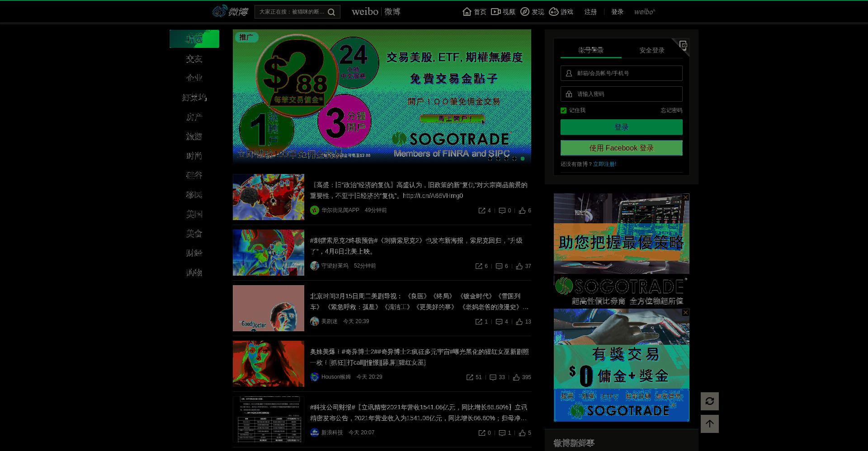Open the 高盛 post thumbnail image
Image resolution: width=868 pixels, height=451 pixels.
pos(269,197)
